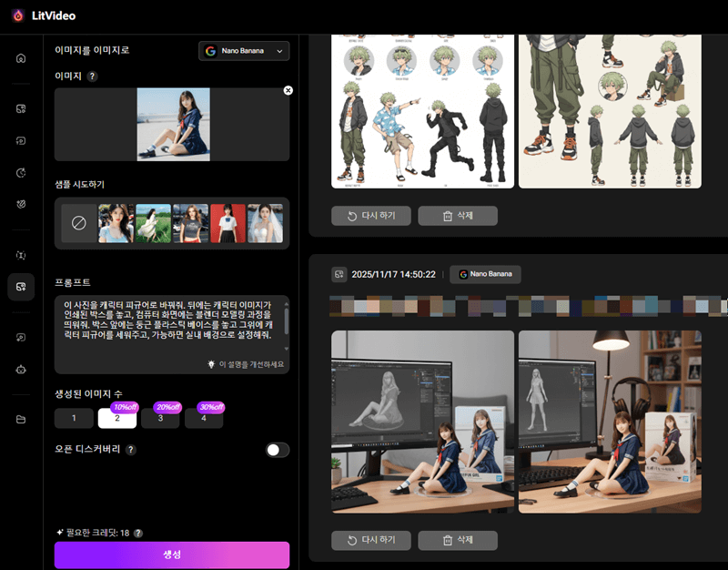Set generated image count to 4

[x=204, y=418]
